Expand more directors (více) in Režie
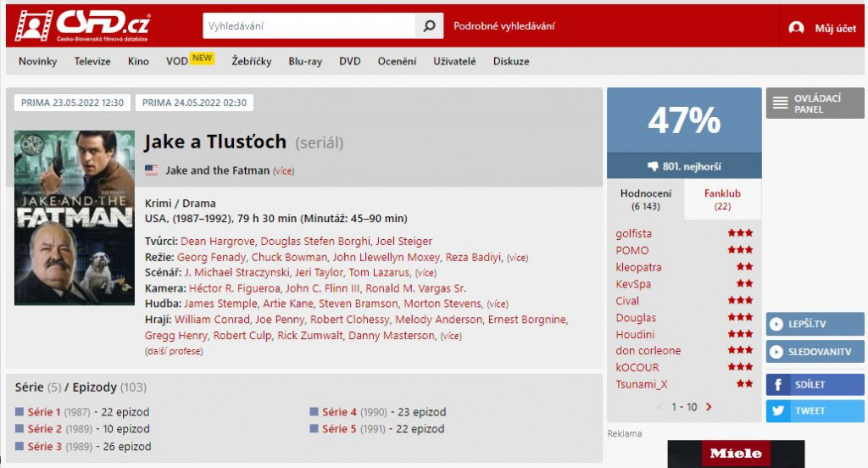This screenshot has height=468, width=868. click(x=518, y=258)
